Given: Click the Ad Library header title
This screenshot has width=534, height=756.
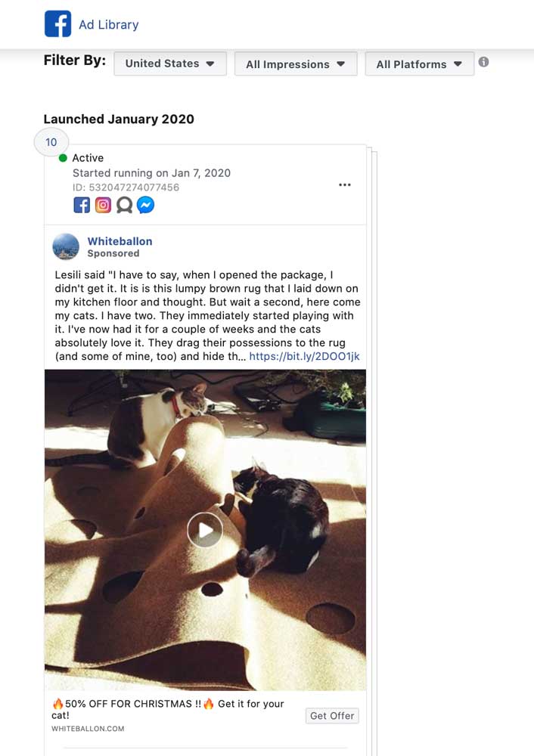Looking at the screenshot, I should 108,25.
